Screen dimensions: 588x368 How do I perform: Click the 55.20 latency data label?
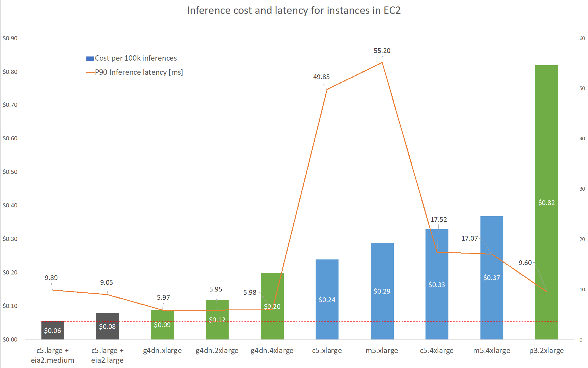[x=382, y=51]
